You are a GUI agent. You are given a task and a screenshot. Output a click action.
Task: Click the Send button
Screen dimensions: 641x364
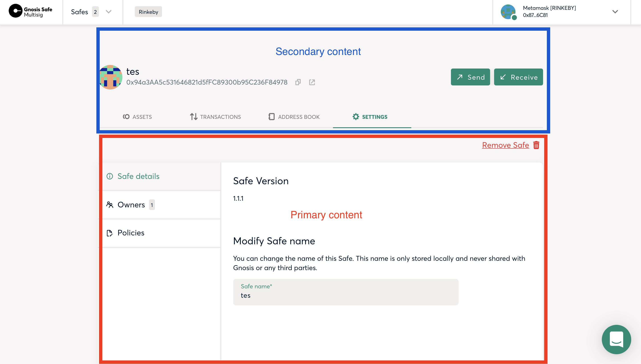pyautogui.click(x=470, y=77)
